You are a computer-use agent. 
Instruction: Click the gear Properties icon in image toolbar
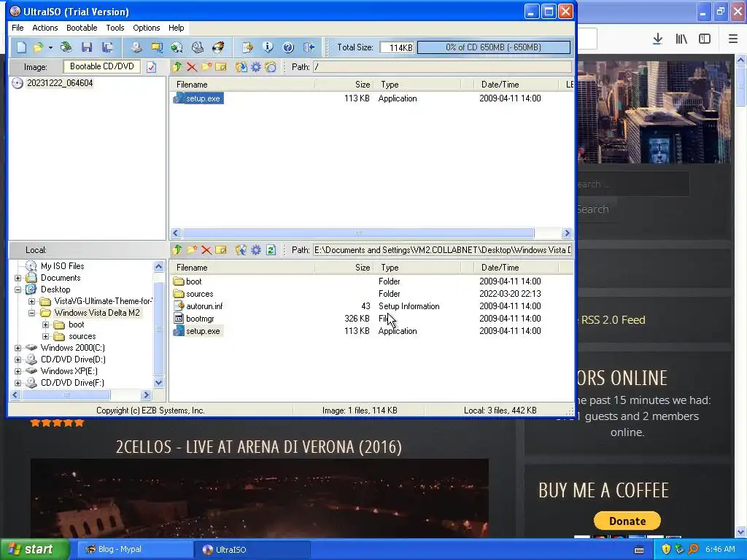point(256,67)
